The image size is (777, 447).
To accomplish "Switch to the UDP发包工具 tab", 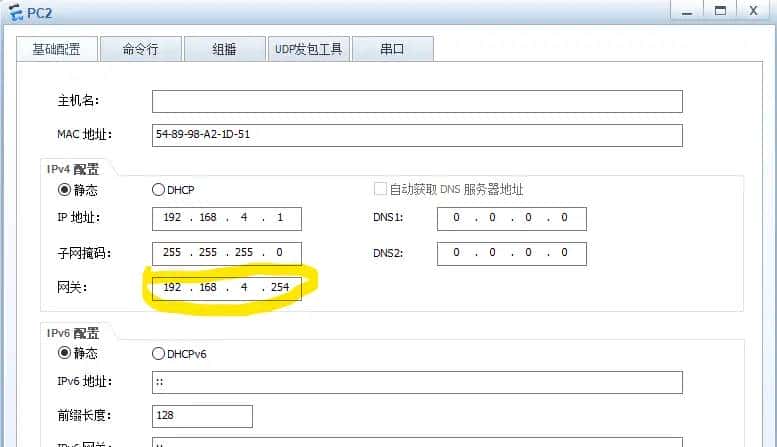I will [x=309, y=49].
